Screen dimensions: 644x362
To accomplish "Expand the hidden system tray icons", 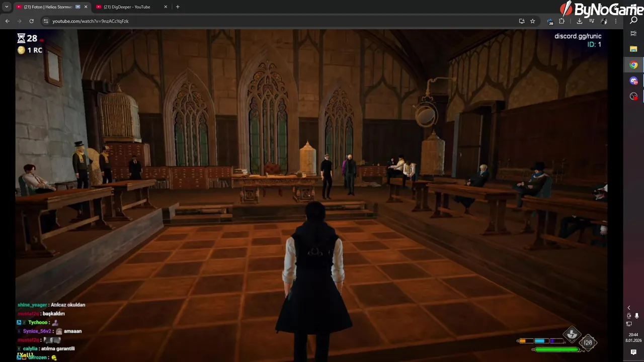I will pyautogui.click(x=628, y=308).
